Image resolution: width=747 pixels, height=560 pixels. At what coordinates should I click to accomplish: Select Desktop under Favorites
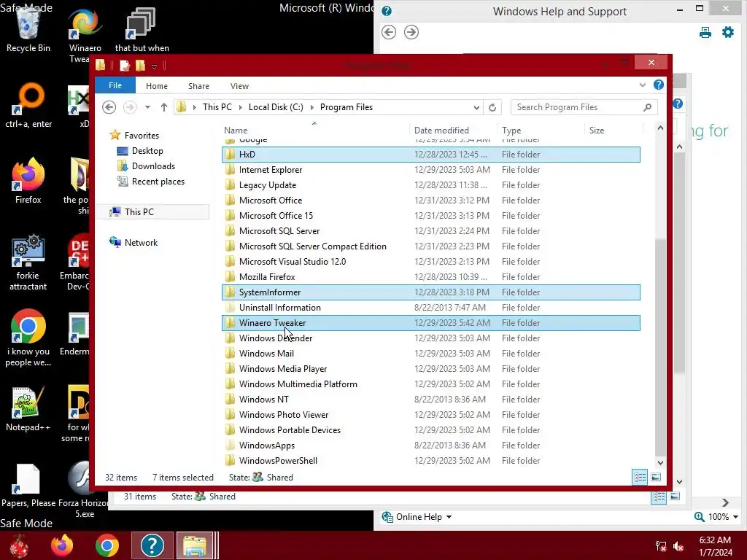tap(147, 151)
